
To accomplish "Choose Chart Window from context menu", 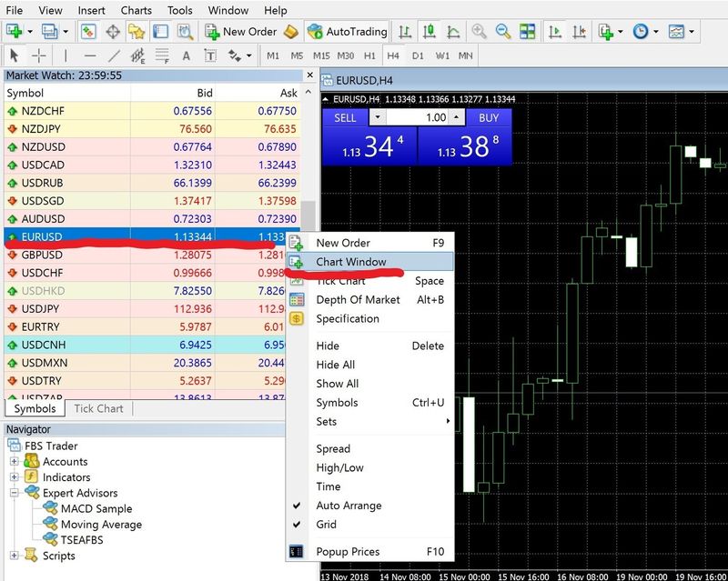I will click(x=350, y=262).
